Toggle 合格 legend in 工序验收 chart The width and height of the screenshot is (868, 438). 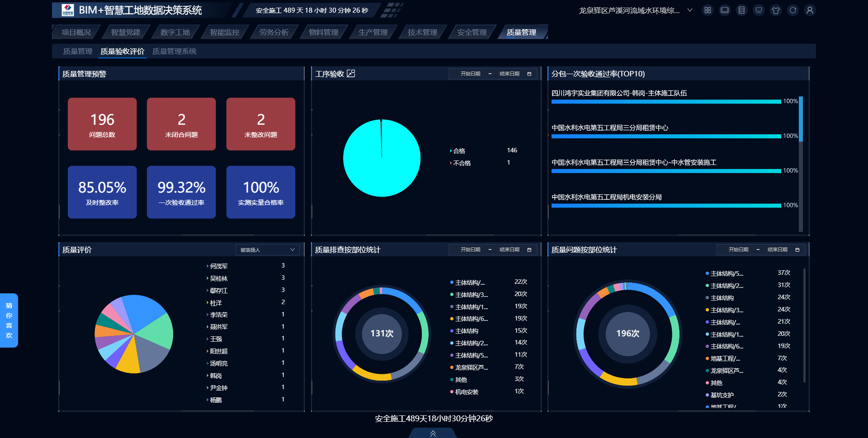click(x=459, y=151)
